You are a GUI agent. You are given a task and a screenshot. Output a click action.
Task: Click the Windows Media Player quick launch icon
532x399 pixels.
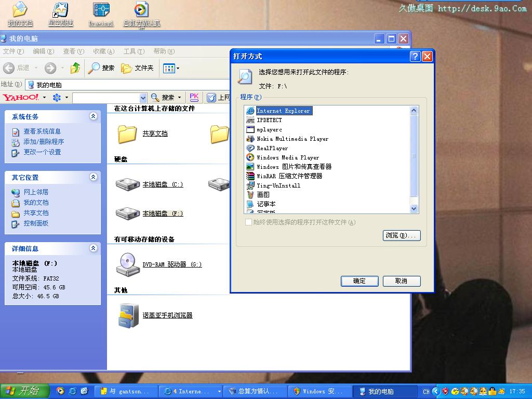(60, 391)
